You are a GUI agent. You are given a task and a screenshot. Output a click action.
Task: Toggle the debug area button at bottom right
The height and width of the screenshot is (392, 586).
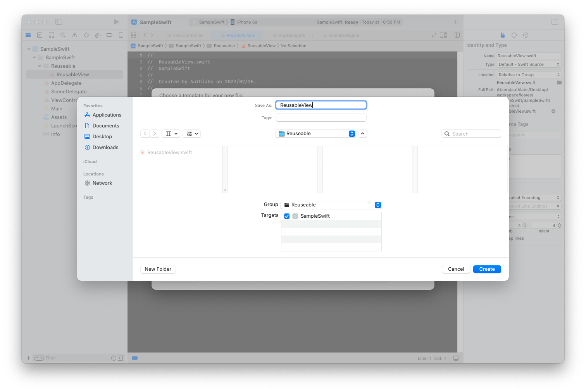(456, 358)
